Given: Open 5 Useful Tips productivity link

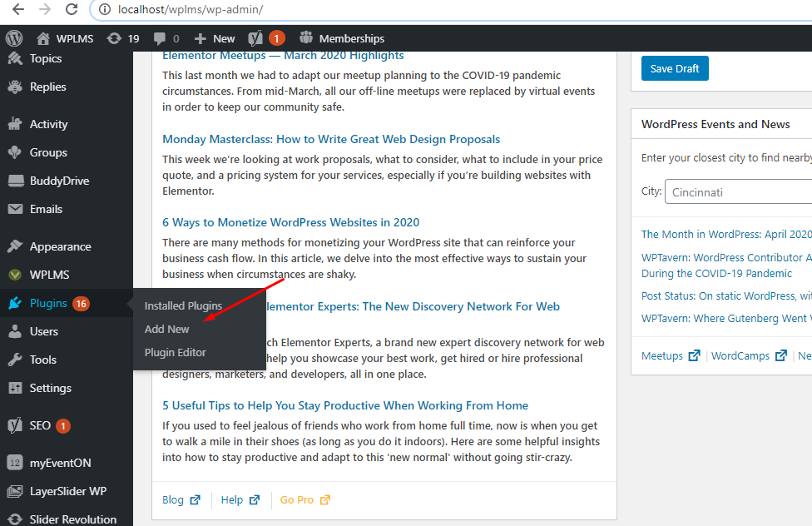Looking at the screenshot, I should click(x=345, y=405).
